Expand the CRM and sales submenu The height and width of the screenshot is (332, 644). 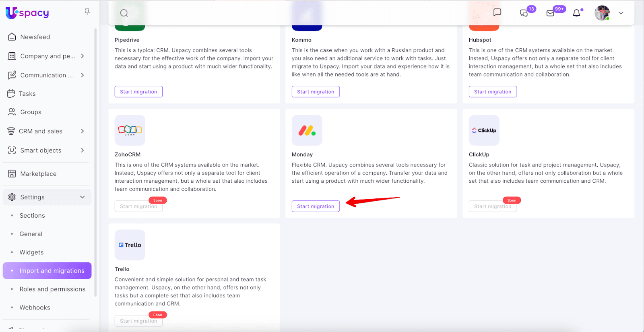click(83, 131)
